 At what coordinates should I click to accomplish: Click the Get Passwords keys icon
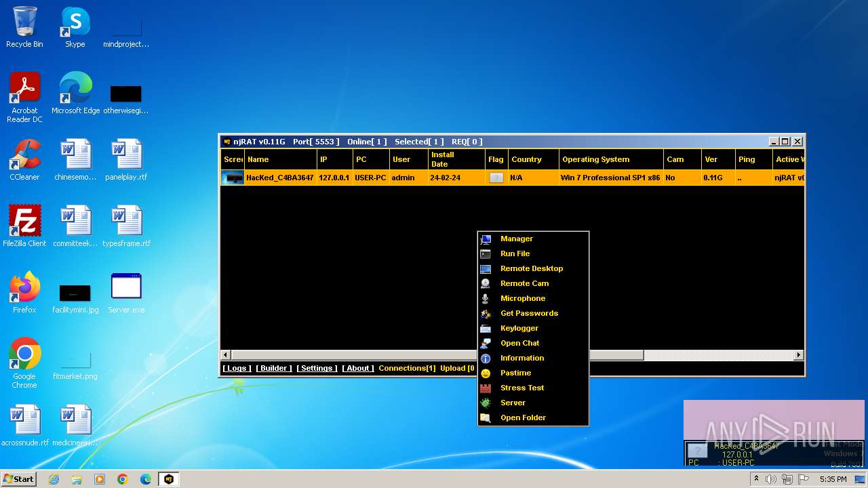click(486, 314)
